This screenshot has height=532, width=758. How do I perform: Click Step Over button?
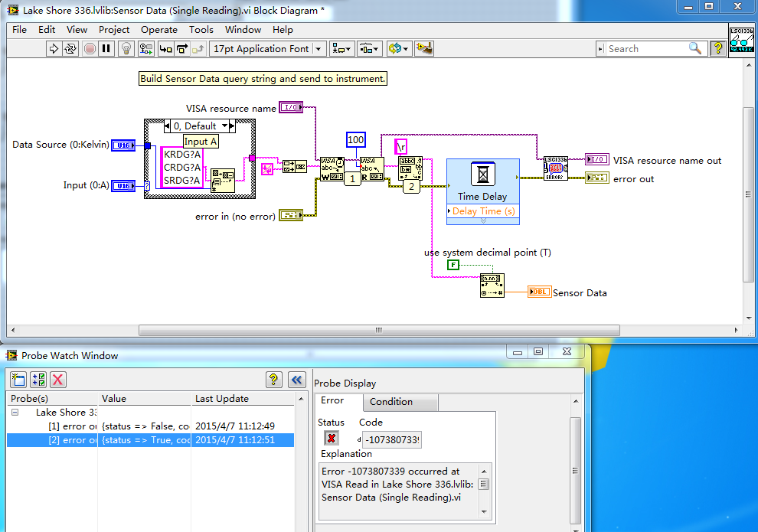(181, 49)
